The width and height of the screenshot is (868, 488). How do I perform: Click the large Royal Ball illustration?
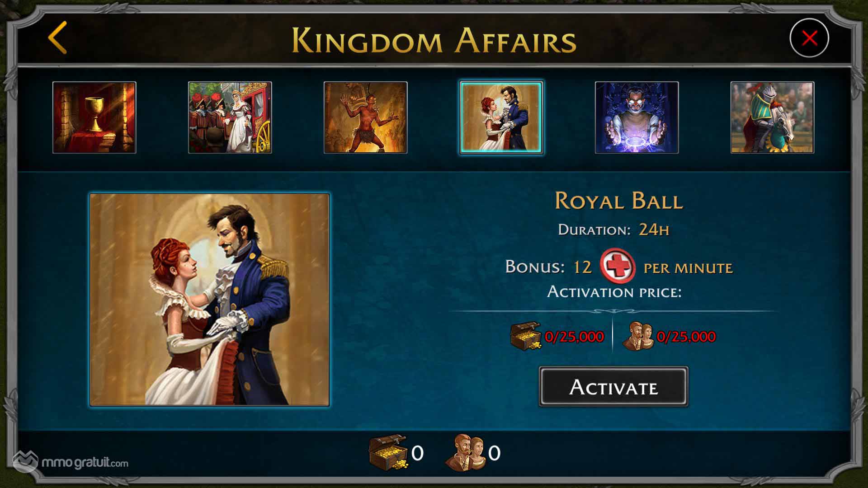(x=210, y=300)
